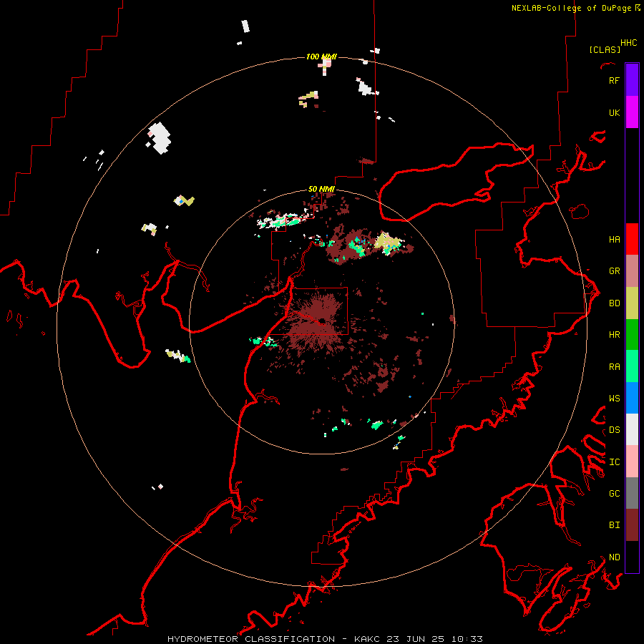
Task: Select the GR salmon legend swatch
Action: tap(632, 271)
